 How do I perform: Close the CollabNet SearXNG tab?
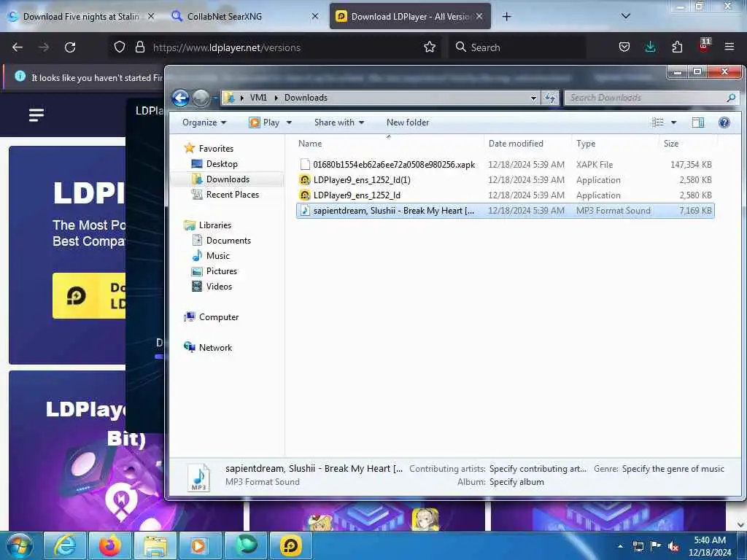(315, 16)
